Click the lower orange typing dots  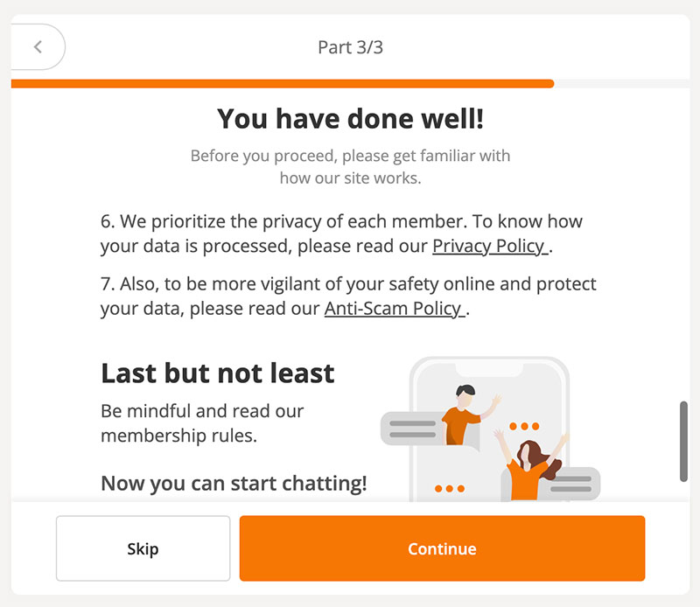tap(450, 488)
